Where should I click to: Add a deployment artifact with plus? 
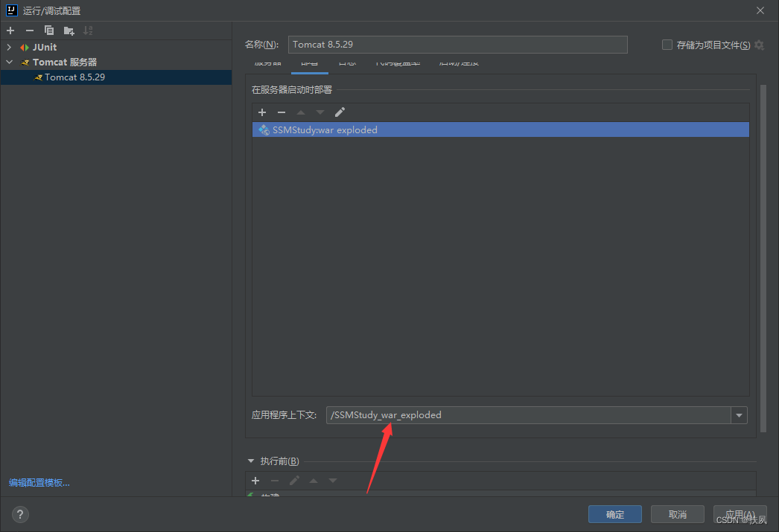262,112
